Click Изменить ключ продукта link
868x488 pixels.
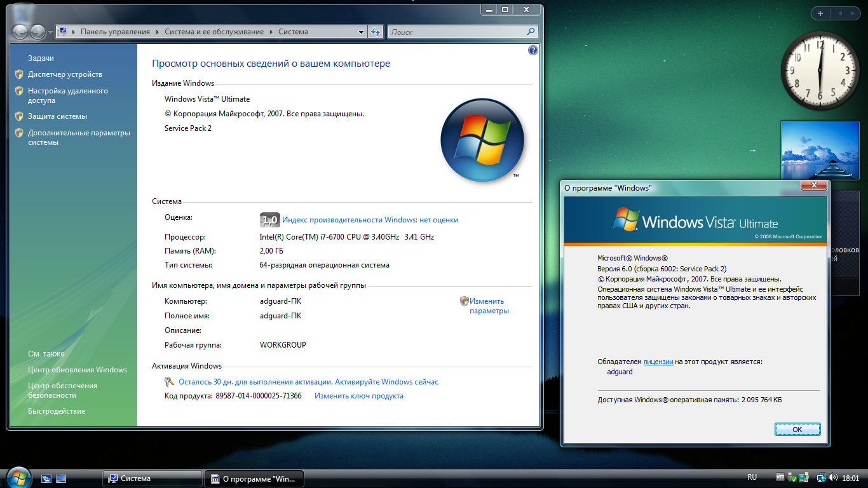(x=359, y=396)
